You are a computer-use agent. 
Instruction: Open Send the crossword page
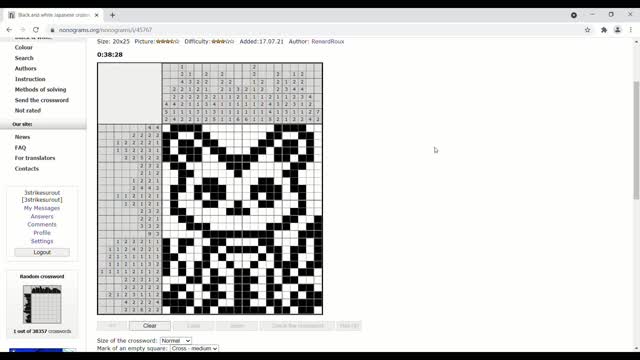point(42,100)
